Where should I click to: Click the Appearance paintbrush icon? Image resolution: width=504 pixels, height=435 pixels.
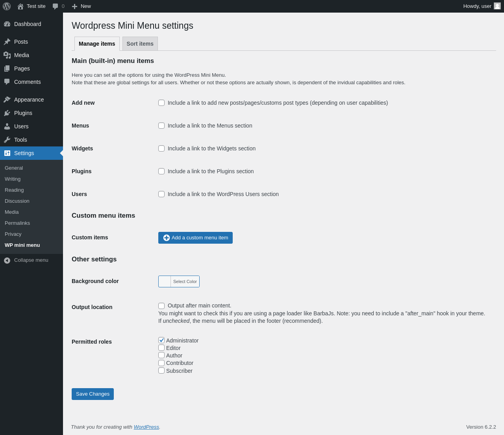pos(7,100)
